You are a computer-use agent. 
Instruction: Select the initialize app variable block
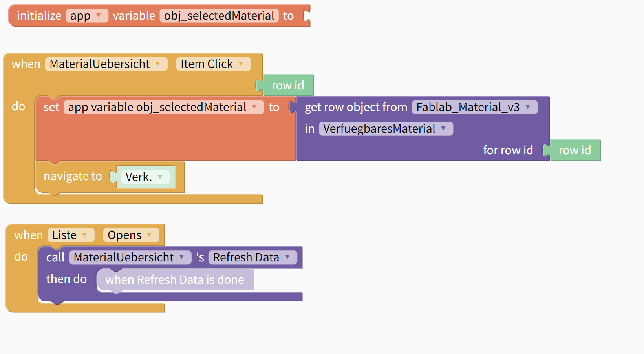[x=39, y=16]
